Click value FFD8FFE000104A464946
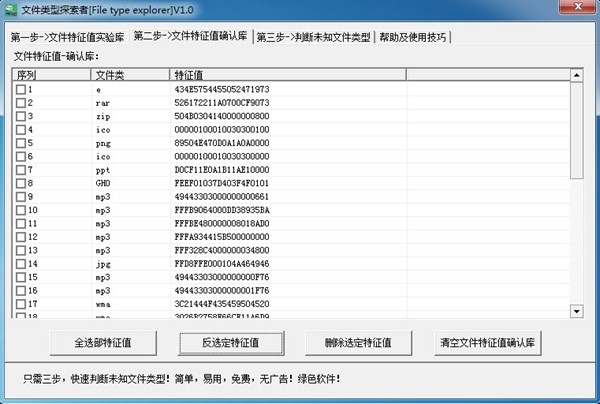The height and width of the screenshot is (404, 600). [x=222, y=264]
